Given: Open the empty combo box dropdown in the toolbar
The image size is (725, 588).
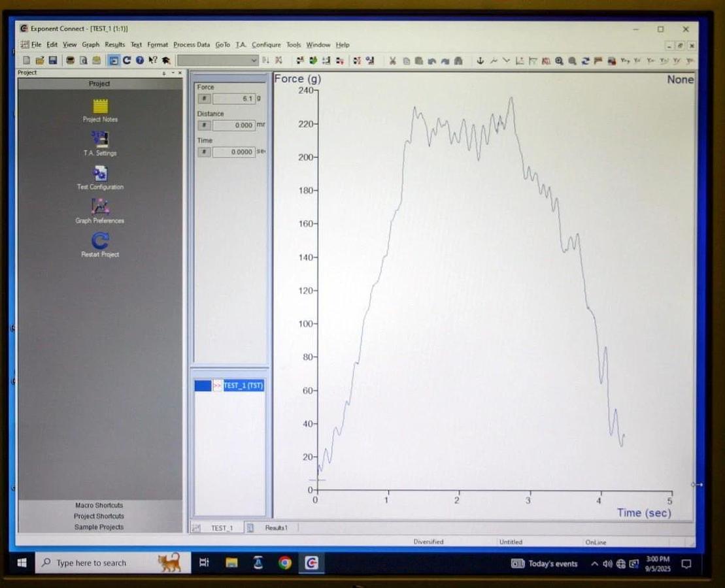Looking at the screenshot, I should point(256,59).
